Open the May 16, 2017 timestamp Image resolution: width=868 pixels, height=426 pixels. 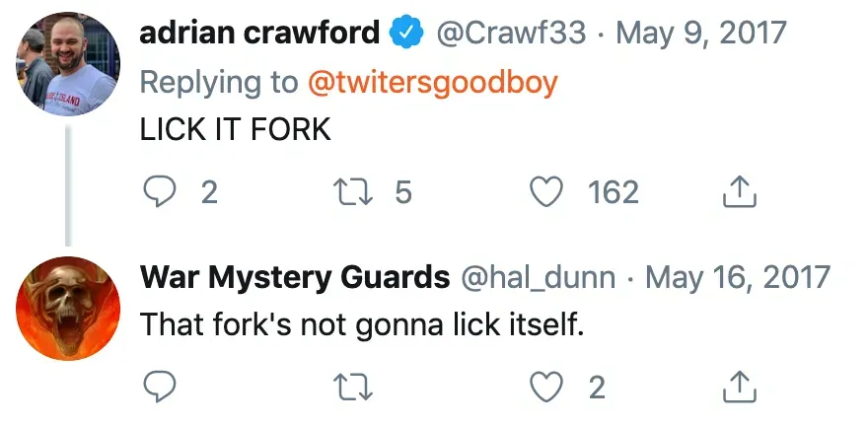(738, 277)
